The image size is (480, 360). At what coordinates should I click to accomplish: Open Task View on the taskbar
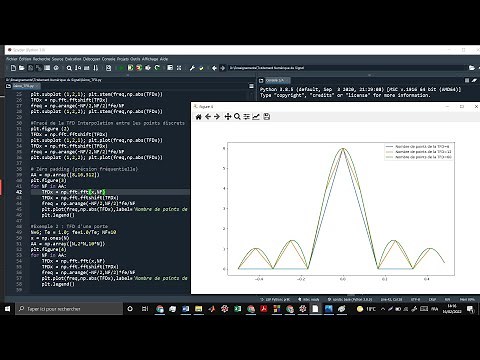click(x=145, y=309)
